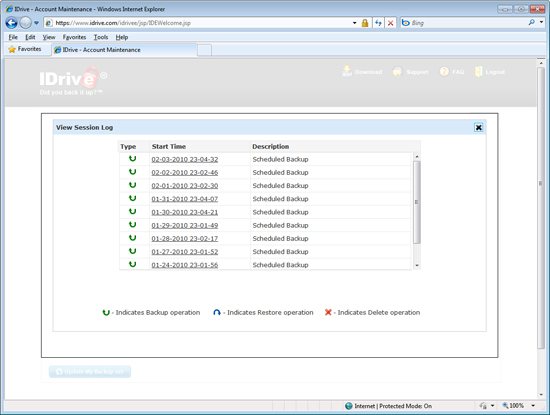Open the search provider dropdown arrow

[x=541, y=23]
